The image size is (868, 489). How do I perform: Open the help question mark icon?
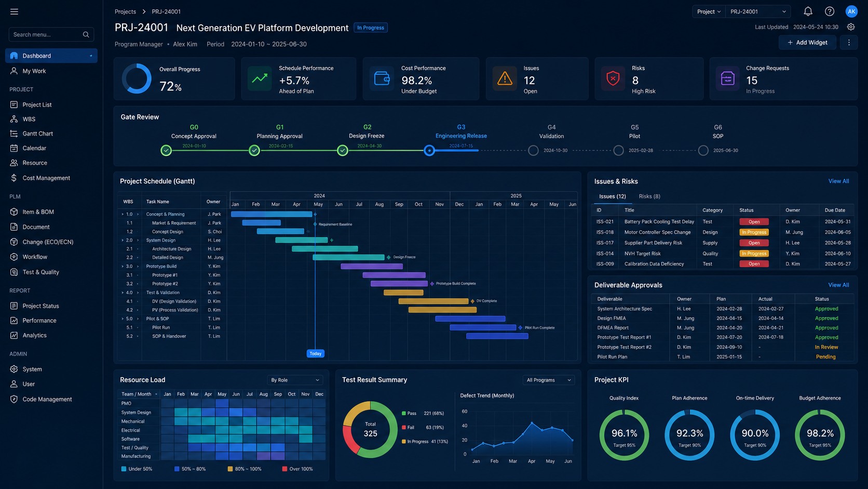click(x=830, y=11)
